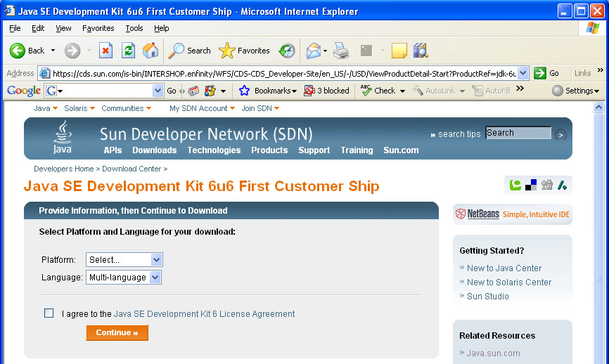This screenshot has width=609, height=364.
Task: Refresh the page using the green arrows icon
Action: coord(128,51)
